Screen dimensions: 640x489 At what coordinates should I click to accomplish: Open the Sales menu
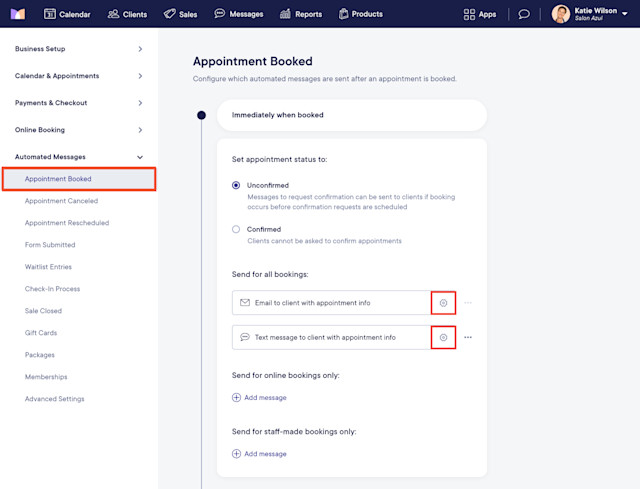pos(180,14)
